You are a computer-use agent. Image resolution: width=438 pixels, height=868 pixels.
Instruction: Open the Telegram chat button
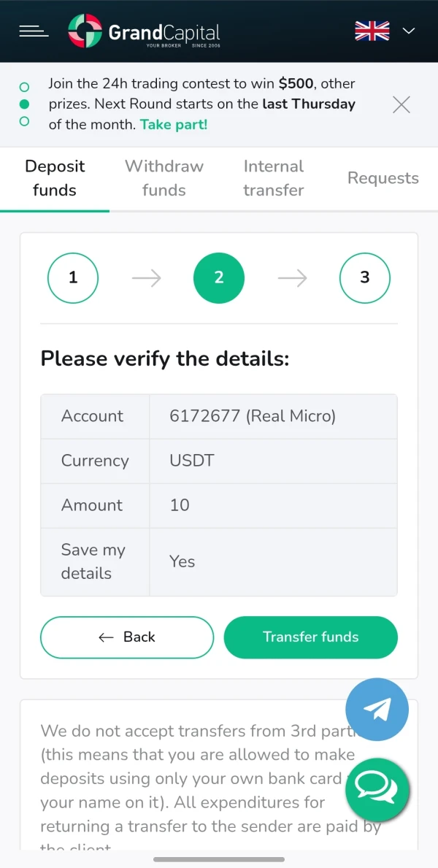[x=377, y=710]
